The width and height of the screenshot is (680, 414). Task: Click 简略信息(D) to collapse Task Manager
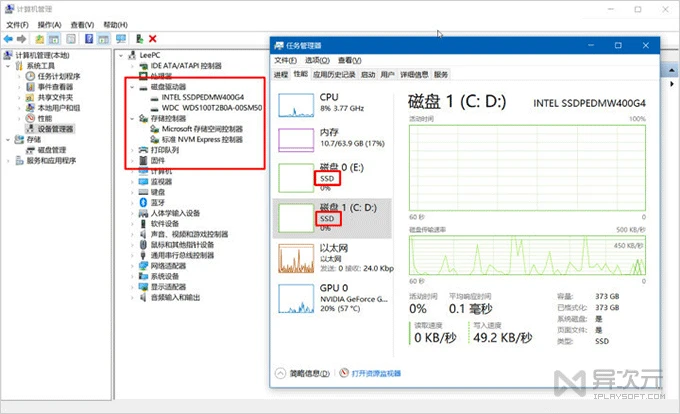point(306,372)
